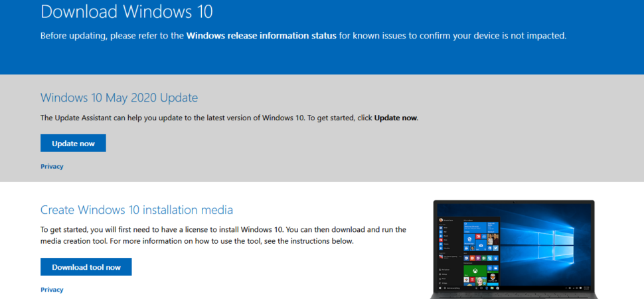Image resolution: width=644 pixels, height=299 pixels.
Task: Open the Privacy link under Download tool now
Action: tap(52, 290)
